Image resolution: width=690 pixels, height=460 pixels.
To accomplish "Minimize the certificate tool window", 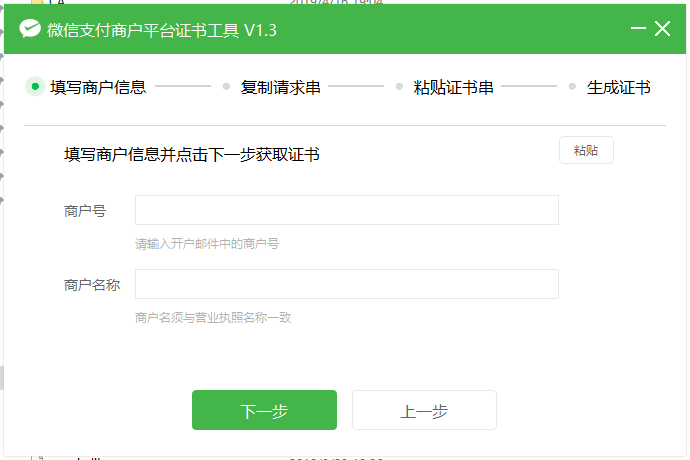I will tap(638, 29).
